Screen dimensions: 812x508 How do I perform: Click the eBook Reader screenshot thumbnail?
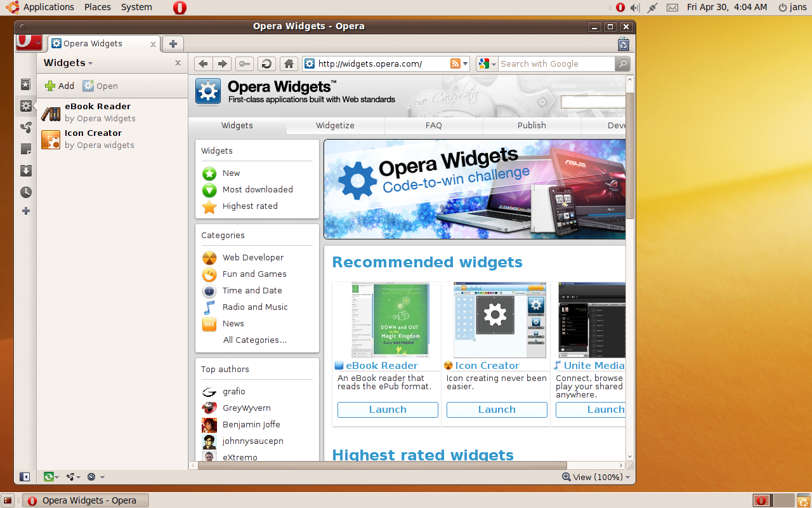coord(390,321)
